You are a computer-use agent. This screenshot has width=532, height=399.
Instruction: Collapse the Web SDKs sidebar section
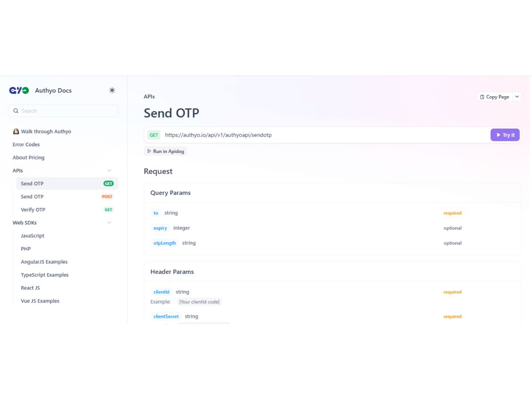click(x=110, y=223)
